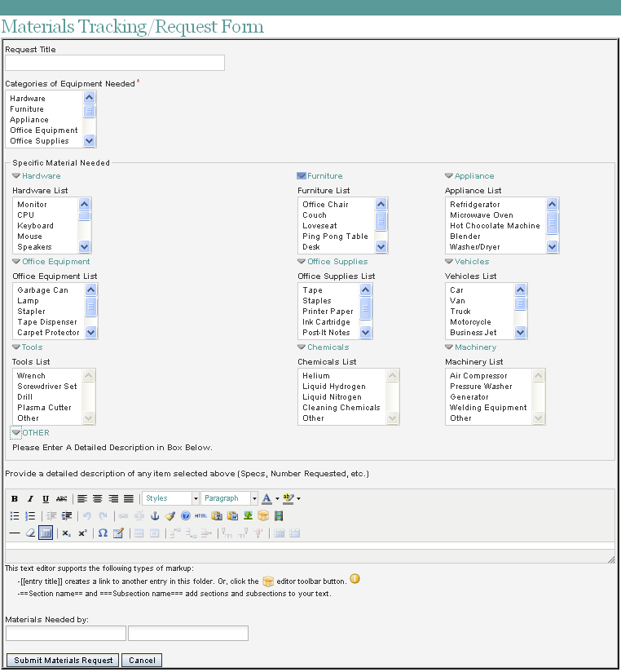Image resolution: width=621 pixels, height=672 pixels.
Task: Collapse the Appliance section
Action: click(449, 175)
